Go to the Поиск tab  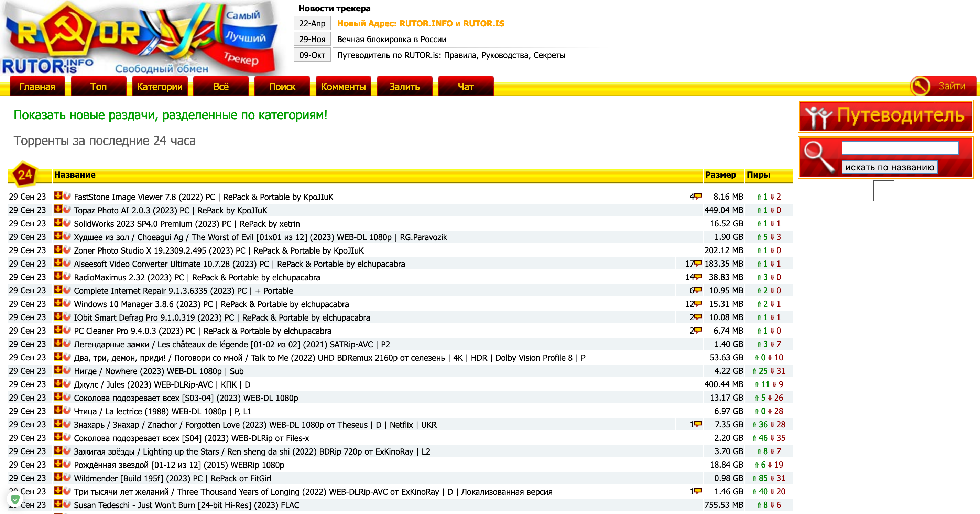[282, 87]
